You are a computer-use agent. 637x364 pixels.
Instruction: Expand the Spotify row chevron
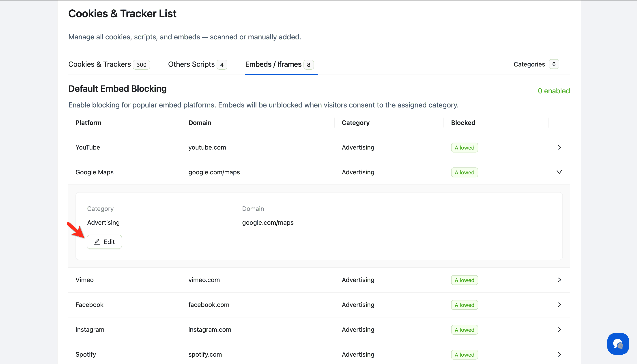(559, 355)
